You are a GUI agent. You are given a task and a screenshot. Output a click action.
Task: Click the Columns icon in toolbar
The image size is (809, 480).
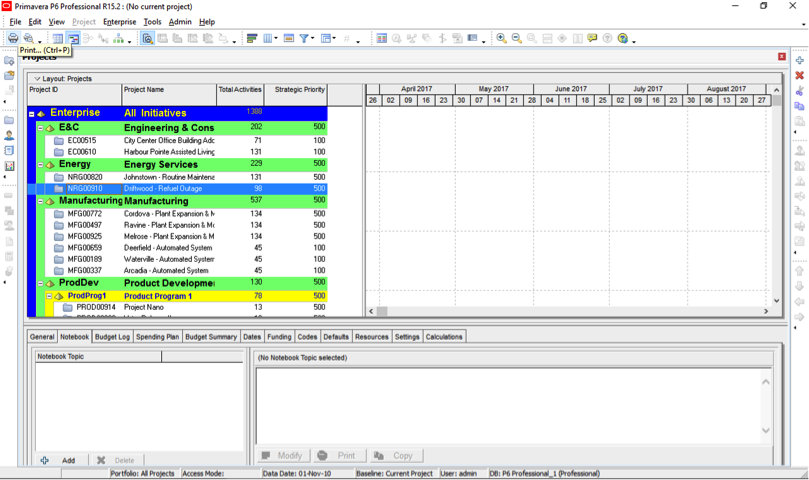[268, 39]
